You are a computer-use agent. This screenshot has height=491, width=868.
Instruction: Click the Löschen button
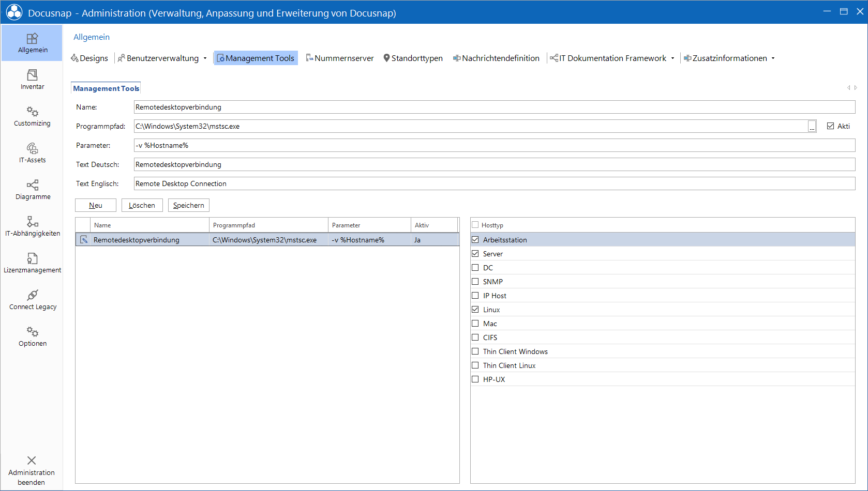point(142,205)
